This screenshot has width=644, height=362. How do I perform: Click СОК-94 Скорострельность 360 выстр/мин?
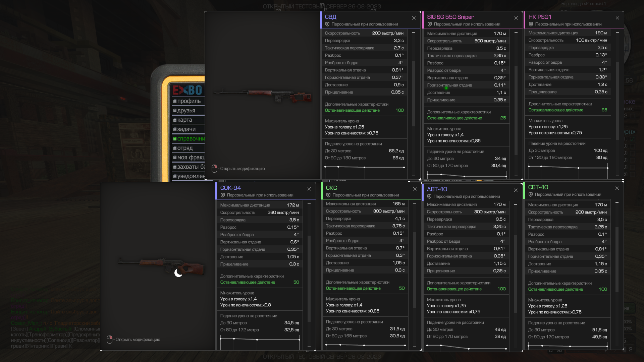click(259, 213)
